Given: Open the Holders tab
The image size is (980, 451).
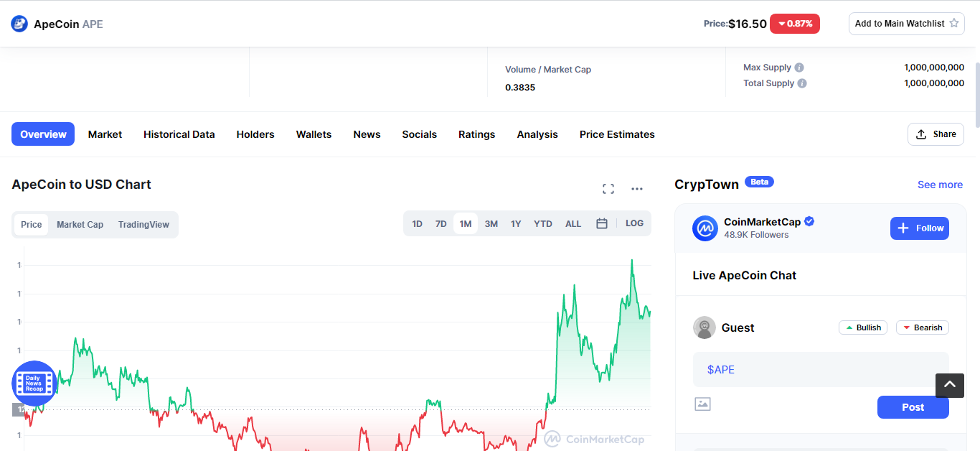Looking at the screenshot, I should (x=255, y=134).
